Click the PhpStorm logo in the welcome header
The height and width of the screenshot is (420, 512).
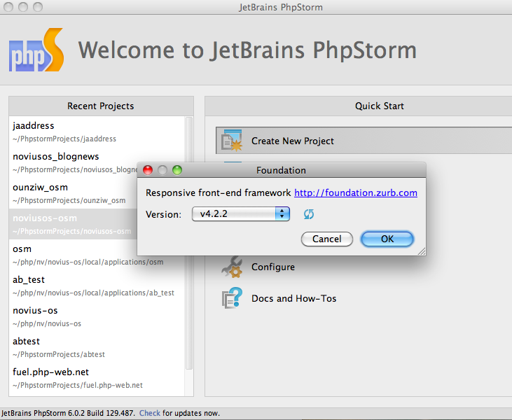pyautogui.click(x=36, y=50)
